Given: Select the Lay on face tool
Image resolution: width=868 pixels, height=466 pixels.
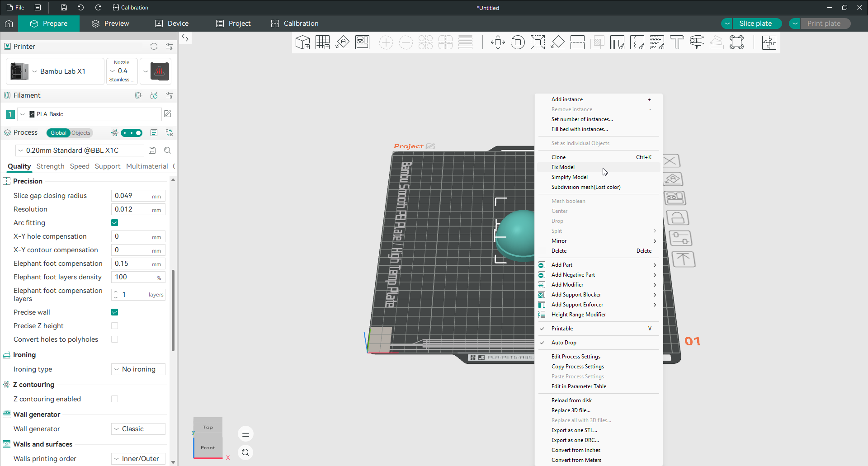Looking at the screenshot, I should point(557,42).
